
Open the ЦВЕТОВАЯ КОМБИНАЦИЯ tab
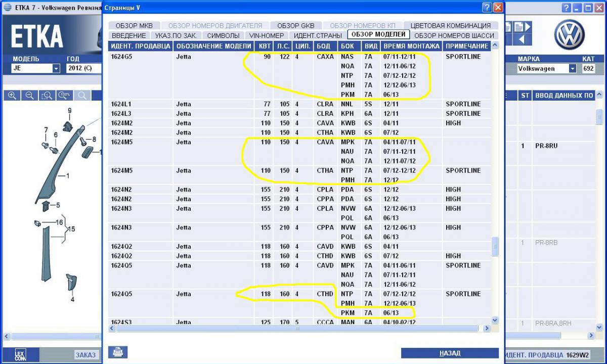click(450, 26)
